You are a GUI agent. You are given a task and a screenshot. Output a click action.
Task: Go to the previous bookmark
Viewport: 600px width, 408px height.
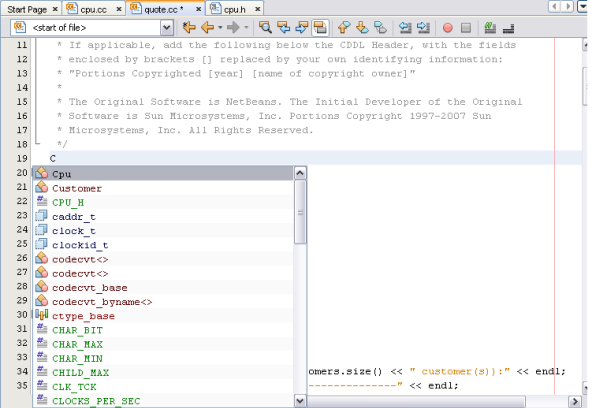click(344, 28)
